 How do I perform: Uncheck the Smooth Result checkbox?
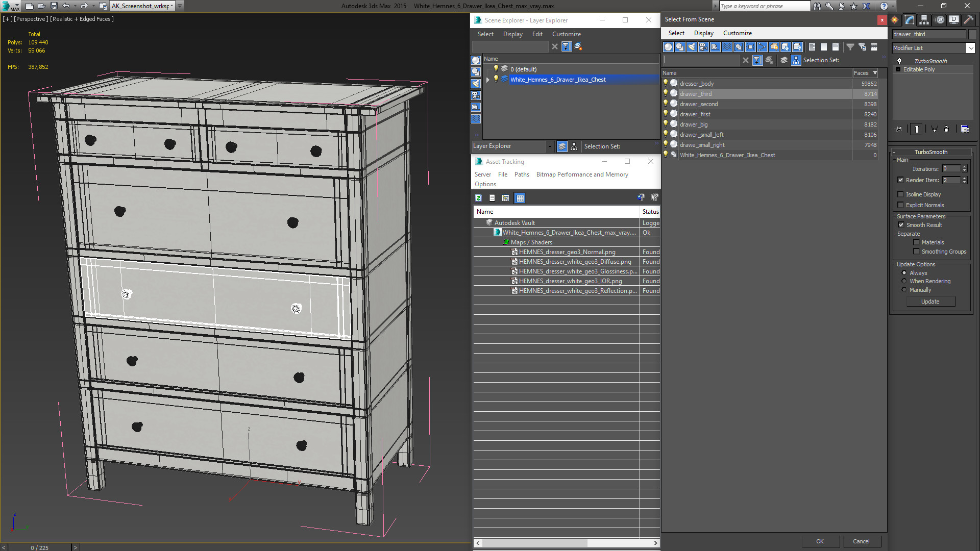(901, 225)
